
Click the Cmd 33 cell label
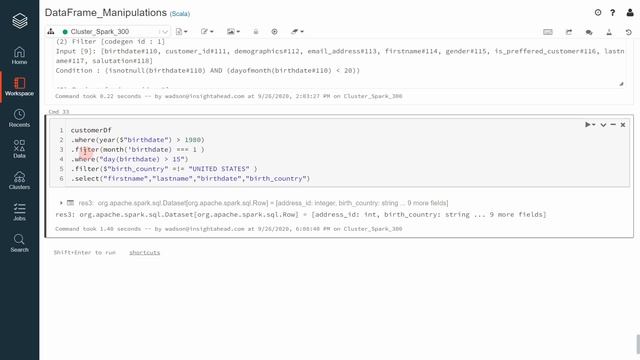coord(59,111)
